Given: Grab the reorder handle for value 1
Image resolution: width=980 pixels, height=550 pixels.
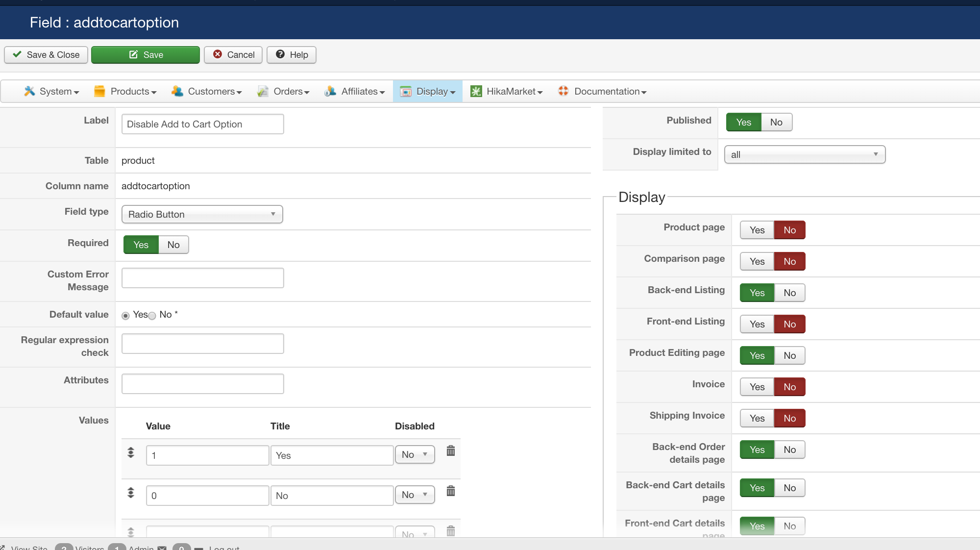Looking at the screenshot, I should 131,452.
